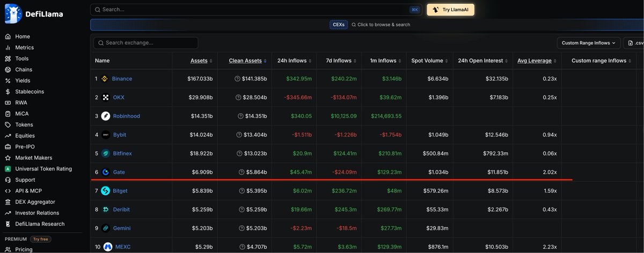Image resolution: width=644 pixels, height=253 pixels.
Task: Click the MEXC logo icon
Action: [108, 247]
